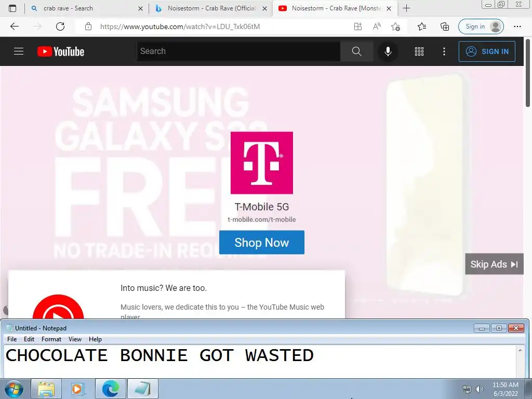This screenshot has width=532, height=399.
Task: Open t-mobile.com/t-mobile ad link
Action: click(x=262, y=220)
